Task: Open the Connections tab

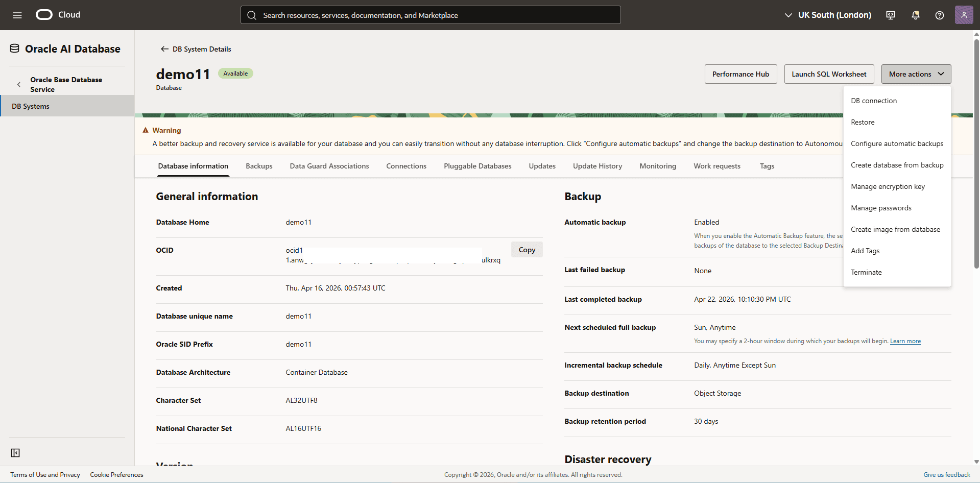Action: coord(406,166)
